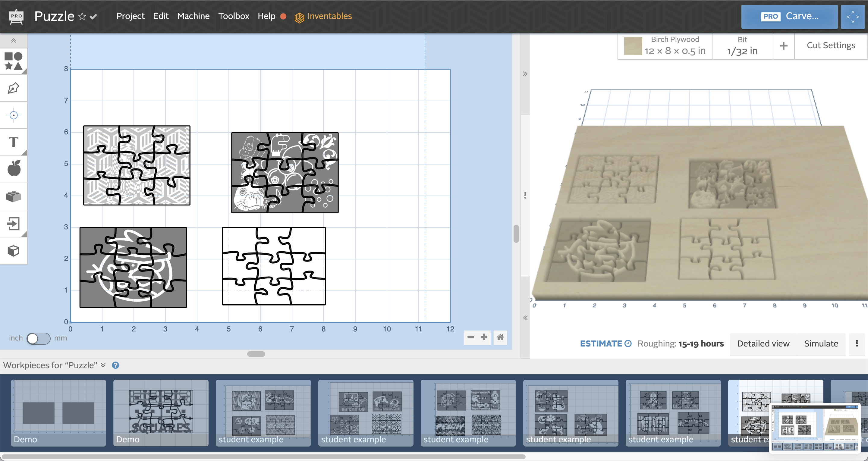868x461 pixels.
Task: Add another bit with plus icon
Action: click(783, 46)
